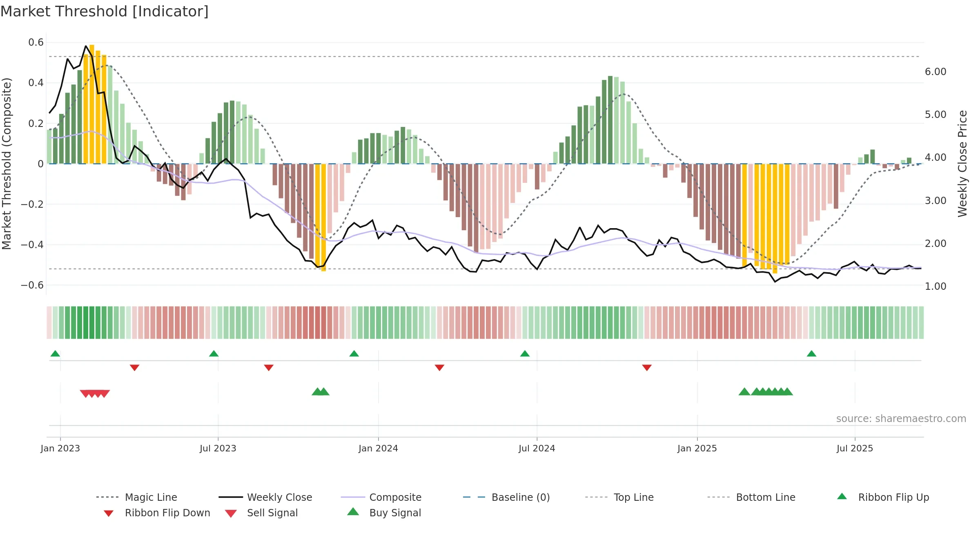The width and height of the screenshot is (980, 551).
Task: Click the −0.2 left axis tick
Action: (32, 204)
